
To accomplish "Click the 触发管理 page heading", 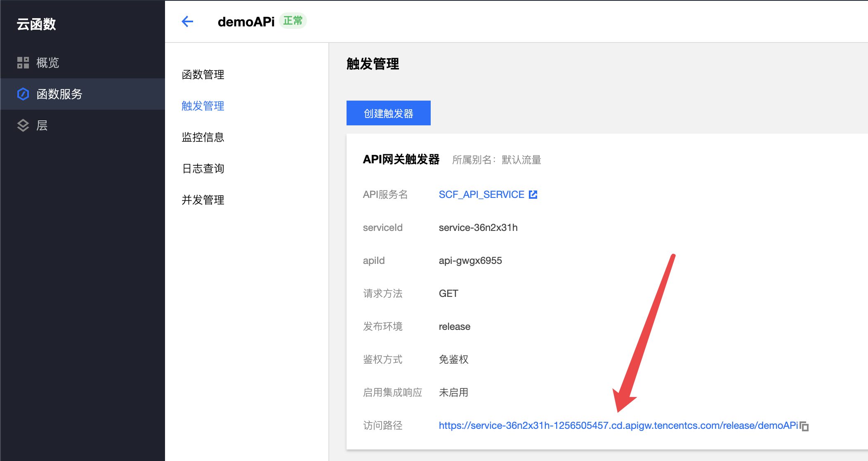I will pos(373,64).
